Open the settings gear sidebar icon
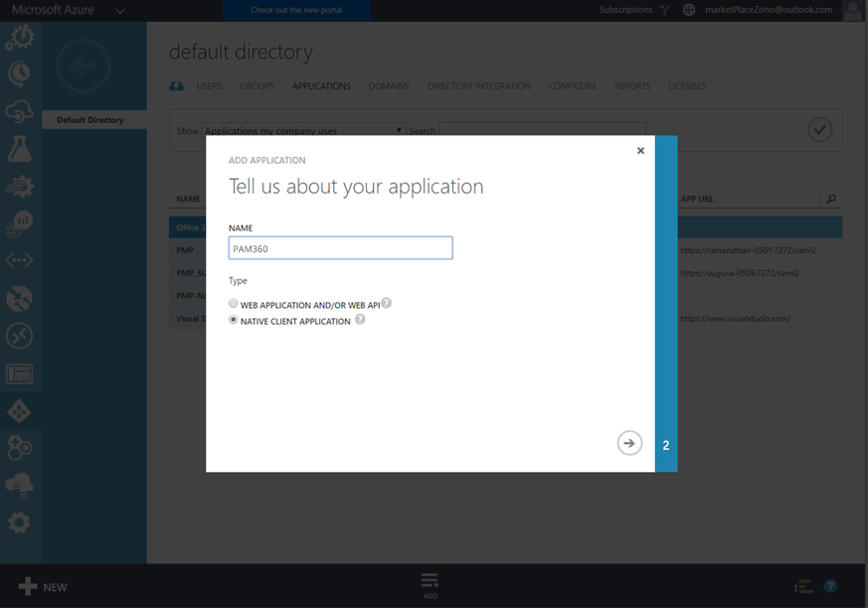This screenshot has height=608, width=868. coord(19,523)
